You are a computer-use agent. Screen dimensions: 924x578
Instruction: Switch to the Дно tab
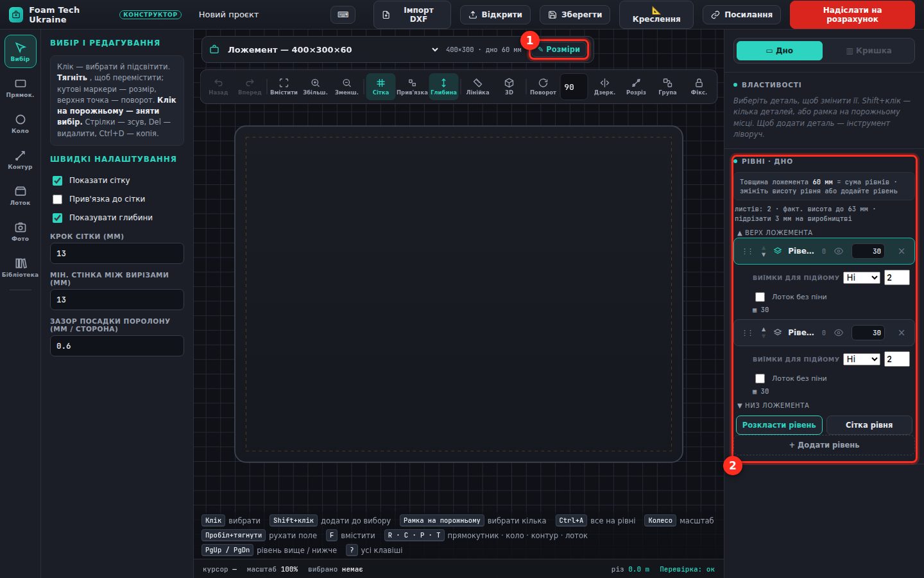(780, 51)
